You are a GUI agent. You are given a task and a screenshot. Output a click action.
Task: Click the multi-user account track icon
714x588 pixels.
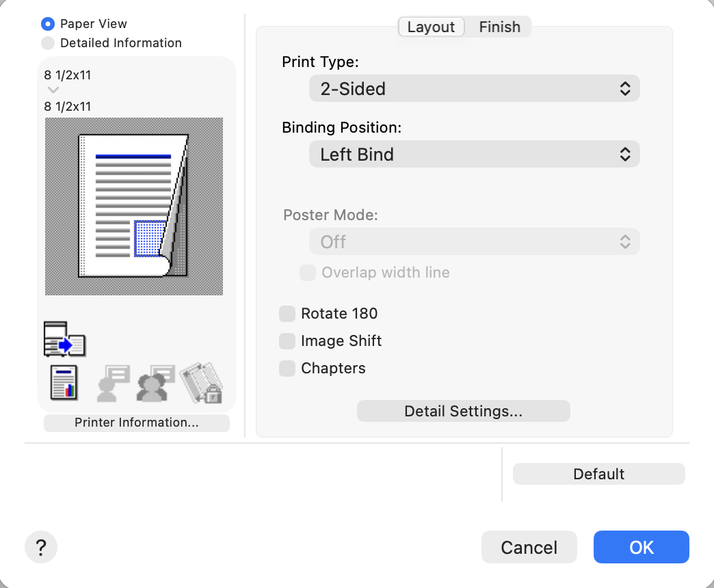click(x=156, y=383)
